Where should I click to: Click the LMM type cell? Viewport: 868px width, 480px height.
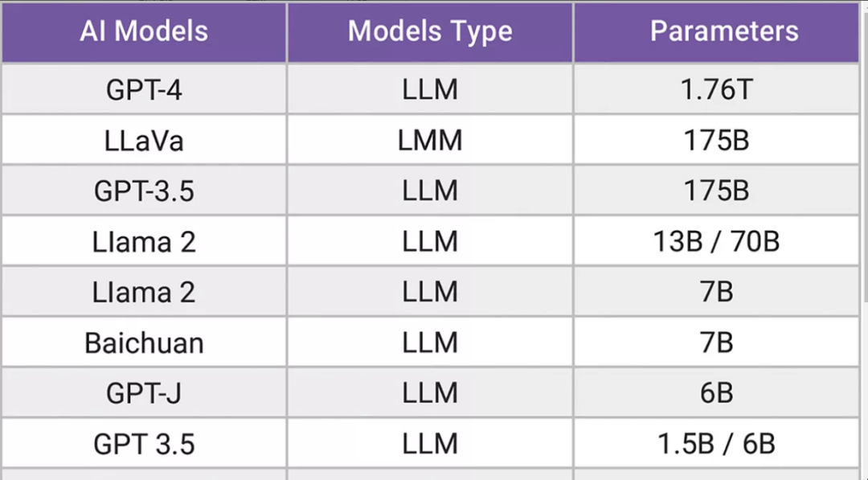point(430,140)
